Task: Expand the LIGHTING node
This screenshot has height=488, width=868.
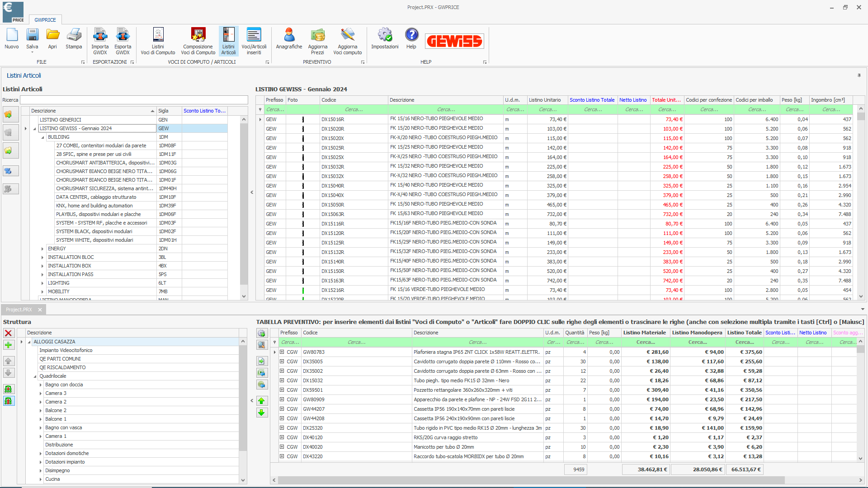Action: [42, 283]
